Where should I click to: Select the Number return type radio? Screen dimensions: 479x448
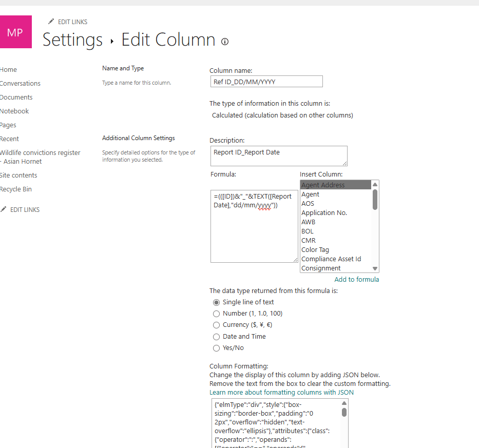(x=216, y=314)
